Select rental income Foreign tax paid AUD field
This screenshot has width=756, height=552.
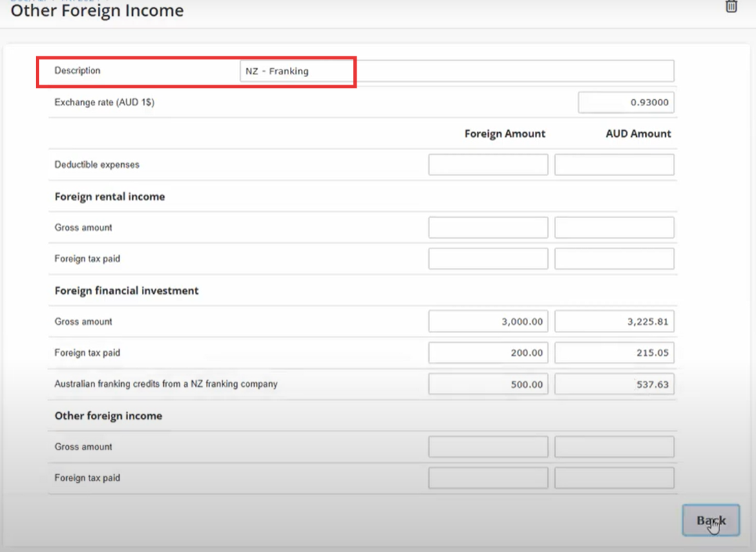point(614,259)
